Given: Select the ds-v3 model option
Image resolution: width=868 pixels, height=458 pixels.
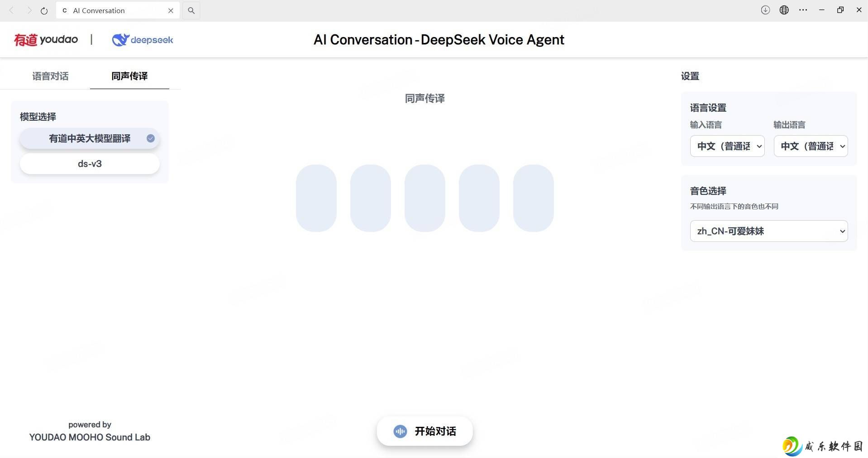Looking at the screenshot, I should coord(90,164).
